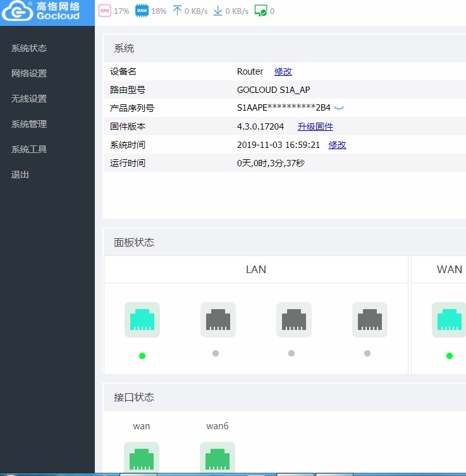Click gray status dot under fourth LAN port
Image resolution: width=466 pixels, height=476 pixels.
[x=367, y=353]
